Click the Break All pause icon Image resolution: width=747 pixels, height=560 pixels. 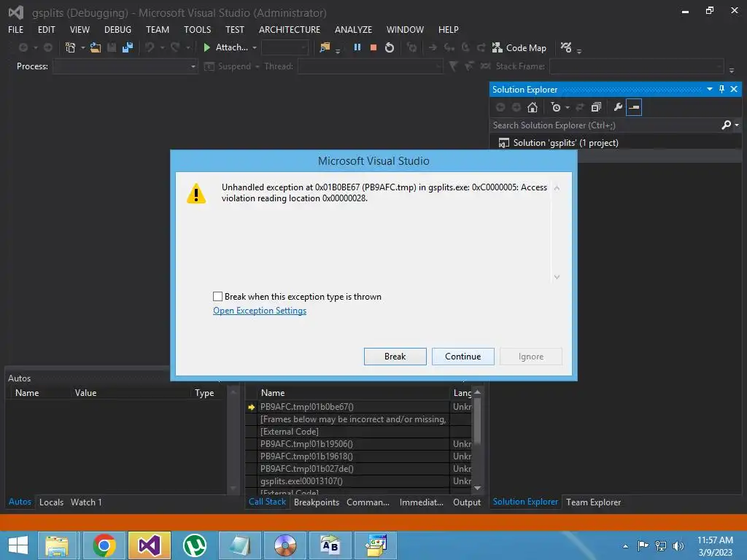pyautogui.click(x=357, y=47)
